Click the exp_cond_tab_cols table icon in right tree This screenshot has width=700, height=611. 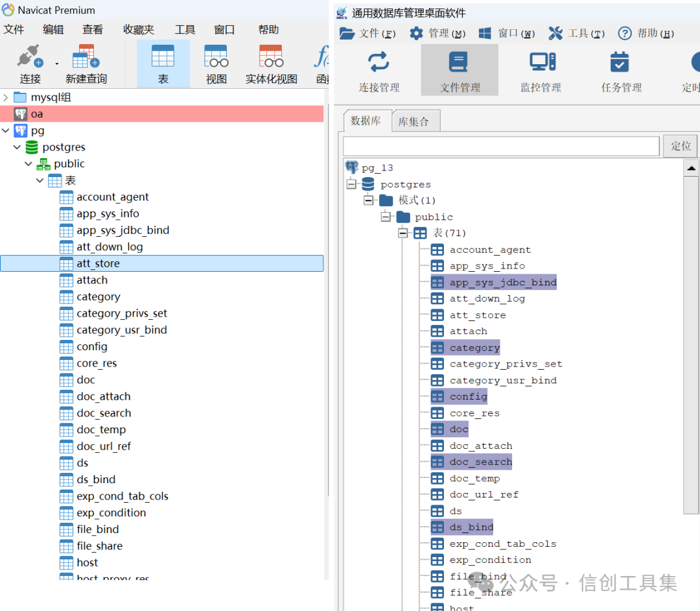[x=437, y=544]
